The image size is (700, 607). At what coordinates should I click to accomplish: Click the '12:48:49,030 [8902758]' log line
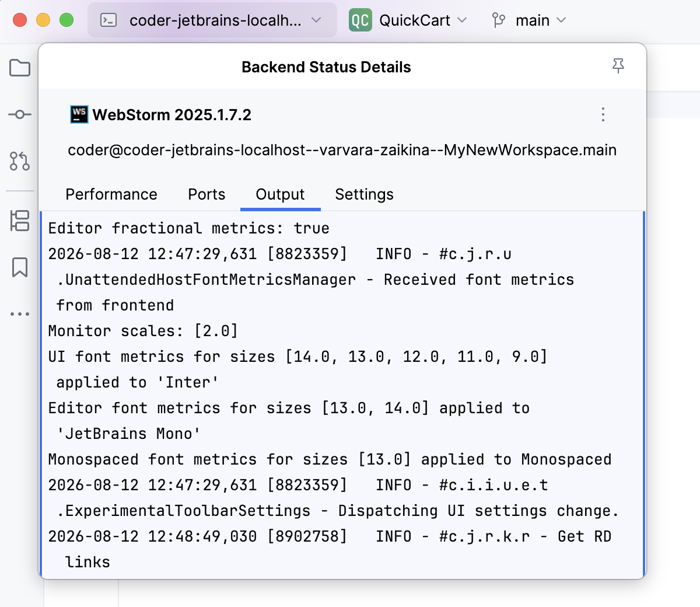pos(330,536)
